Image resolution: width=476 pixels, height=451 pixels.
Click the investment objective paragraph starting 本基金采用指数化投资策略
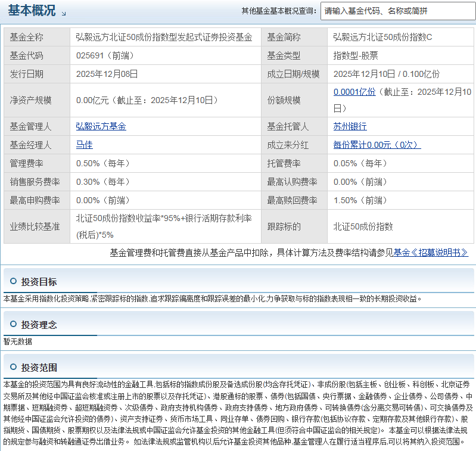point(213,298)
